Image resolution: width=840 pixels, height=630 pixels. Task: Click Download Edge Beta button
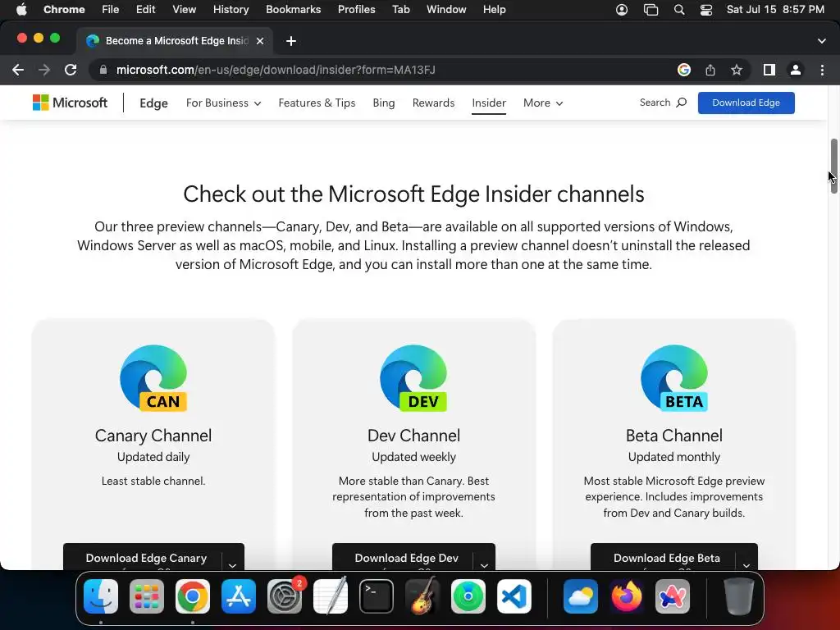tap(666, 558)
